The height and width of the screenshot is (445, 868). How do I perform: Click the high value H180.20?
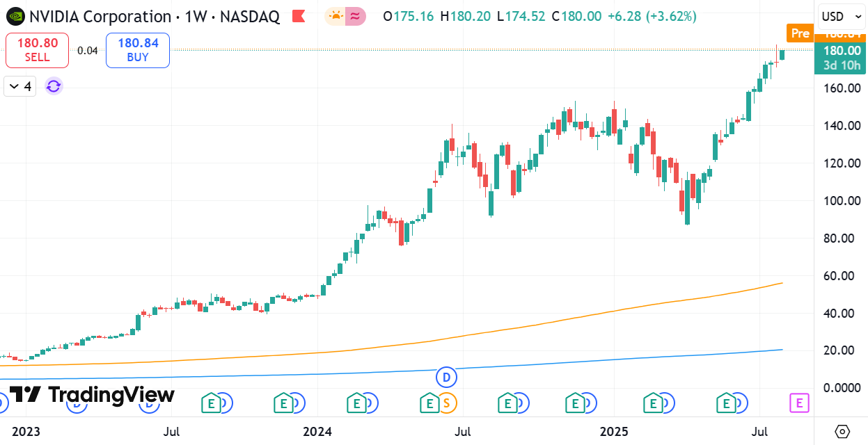click(x=466, y=16)
